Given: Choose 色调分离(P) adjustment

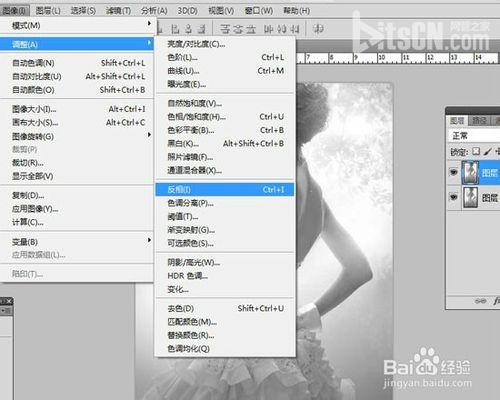Looking at the screenshot, I should tap(225, 203).
